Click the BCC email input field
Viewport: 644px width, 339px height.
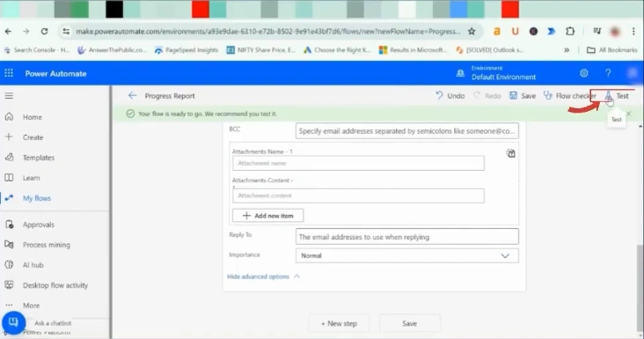point(406,131)
